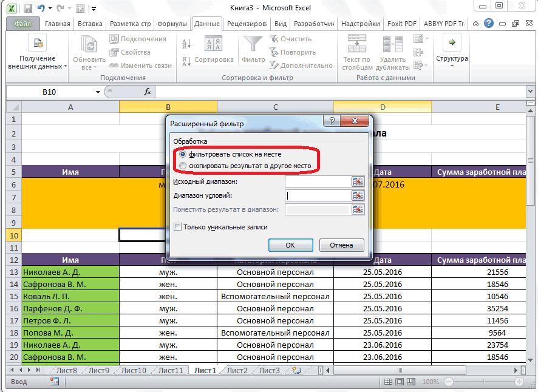Click the Отмена button
The image size is (538, 392).
(x=341, y=245)
